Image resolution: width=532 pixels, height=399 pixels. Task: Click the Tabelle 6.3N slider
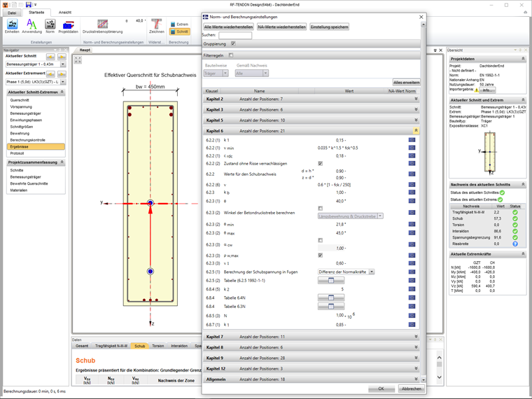click(x=331, y=306)
